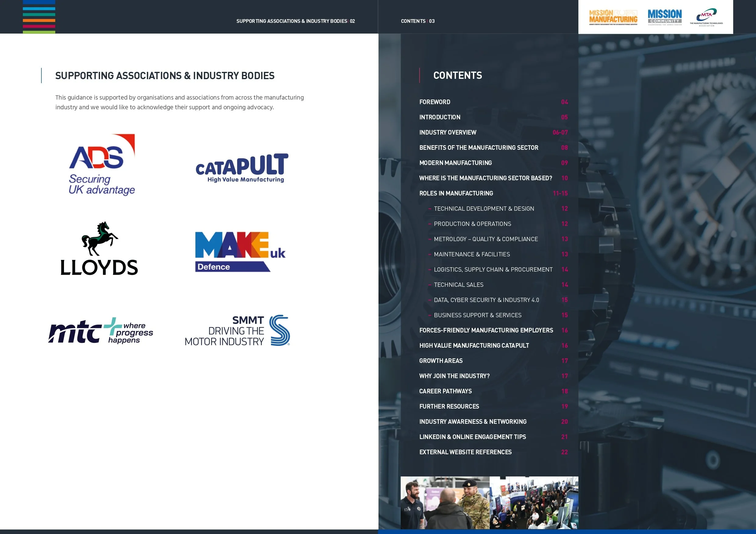
Task: Switch to the Contents 03 tab
Action: tap(417, 21)
